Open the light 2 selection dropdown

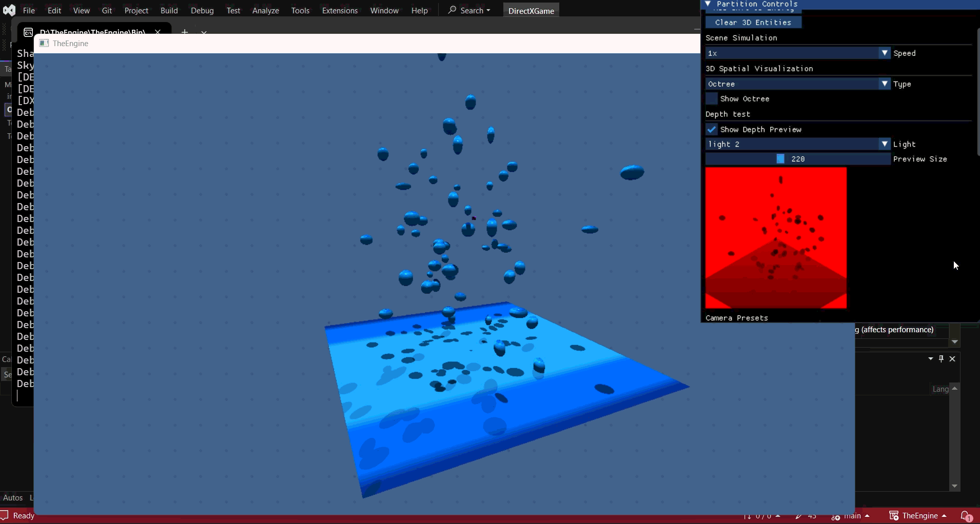[885, 144]
